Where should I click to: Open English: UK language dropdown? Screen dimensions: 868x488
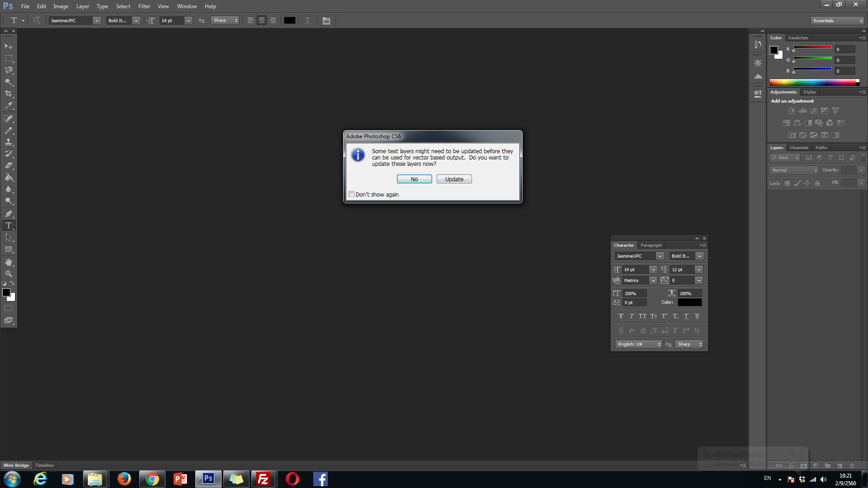pos(638,344)
